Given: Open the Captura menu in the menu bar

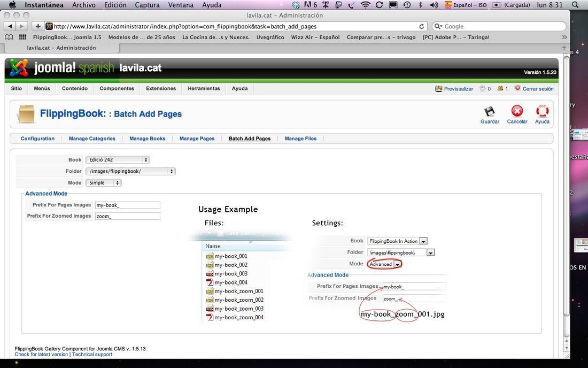Looking at the screenshot, I should coord(147,5).
